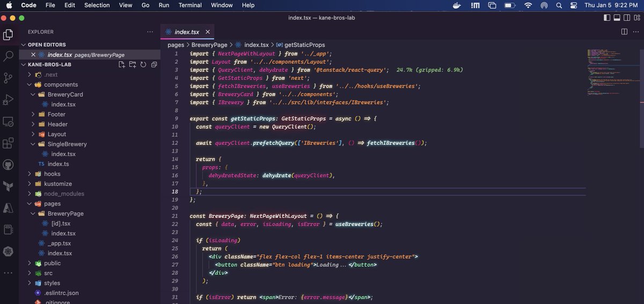Open the GitHub view in the activity bar
This screenshot has width=644, height=304.
pyautogui.click(x=8, y=164)
